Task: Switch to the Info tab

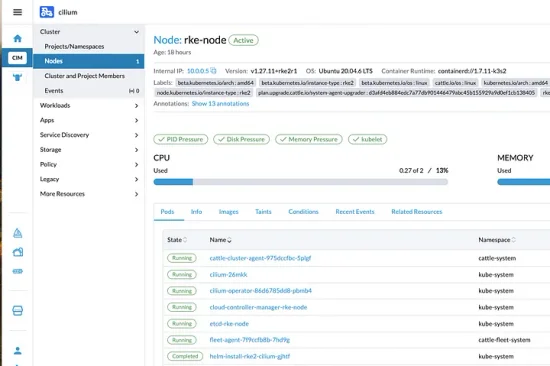Action: (x=196, y=212)
